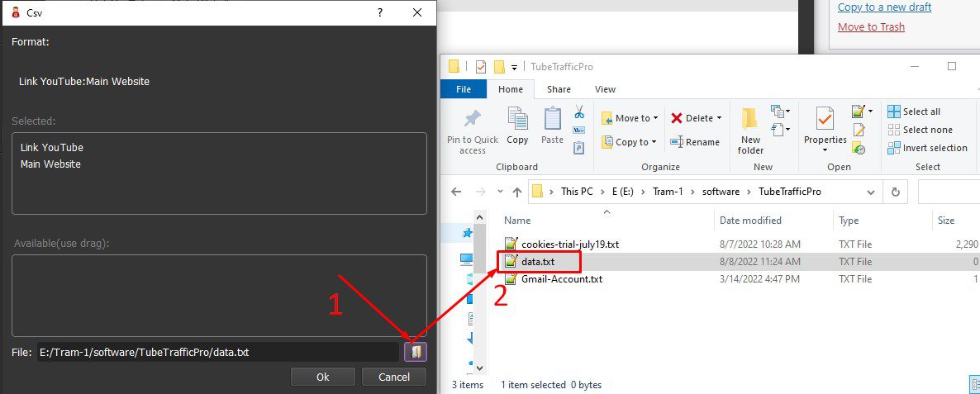Click Properties checkmark icon in quick access toolbar

481,67
